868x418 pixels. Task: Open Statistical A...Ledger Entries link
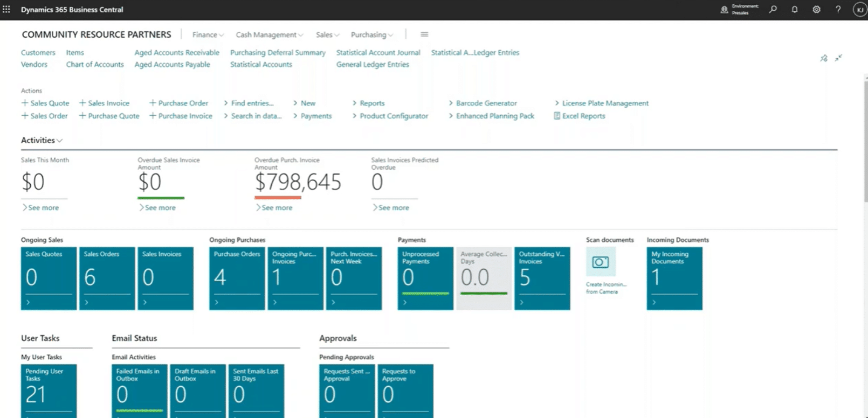pyautogui.click(x=475, y=52)
